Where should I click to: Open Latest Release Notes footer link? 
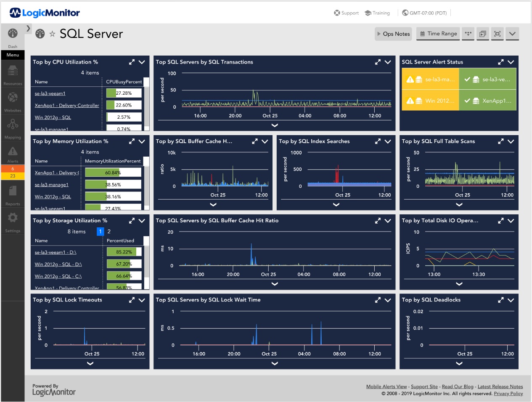500,386
